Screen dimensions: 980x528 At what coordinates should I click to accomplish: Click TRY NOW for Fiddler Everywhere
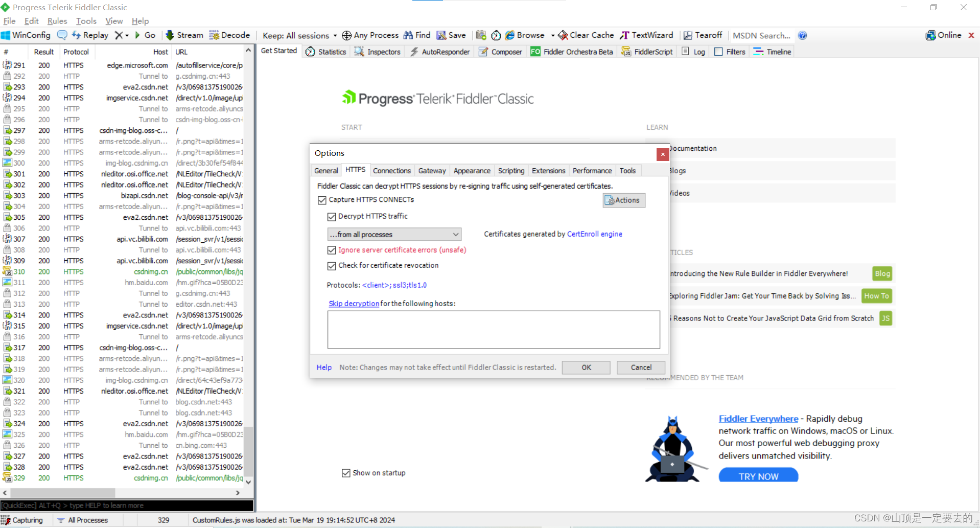[758, 475]
